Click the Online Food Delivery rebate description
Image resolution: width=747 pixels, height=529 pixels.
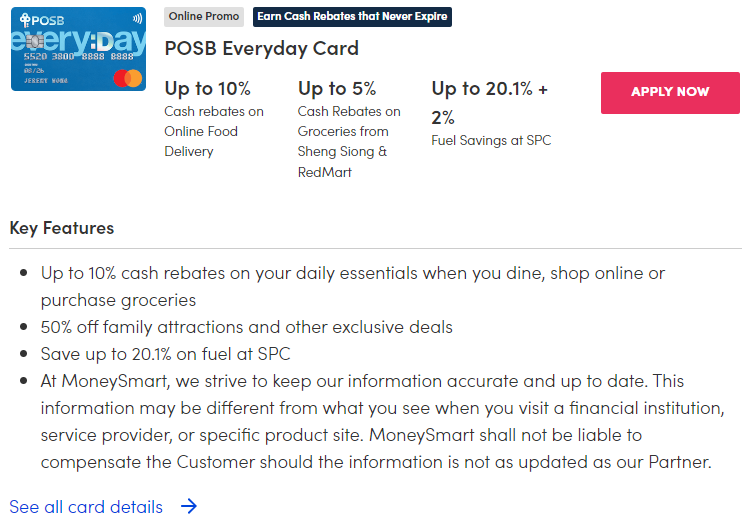click(x=214, y=131)
